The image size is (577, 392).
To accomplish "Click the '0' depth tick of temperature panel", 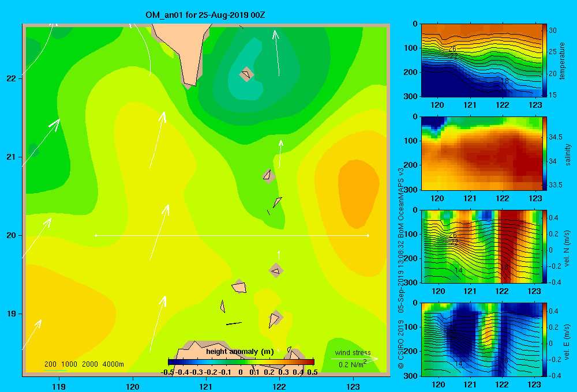I will [415, 24].
